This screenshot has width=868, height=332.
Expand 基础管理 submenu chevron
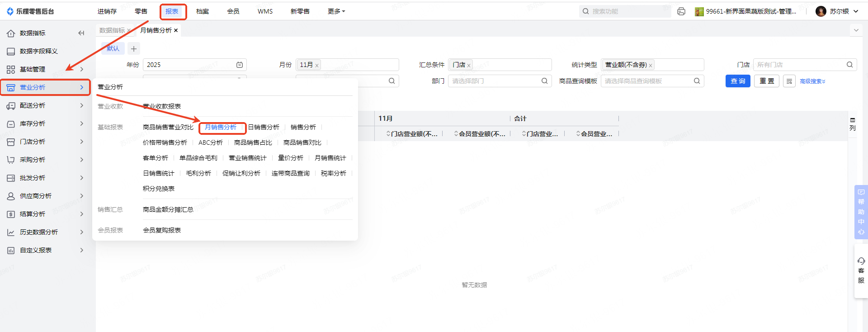82,69
